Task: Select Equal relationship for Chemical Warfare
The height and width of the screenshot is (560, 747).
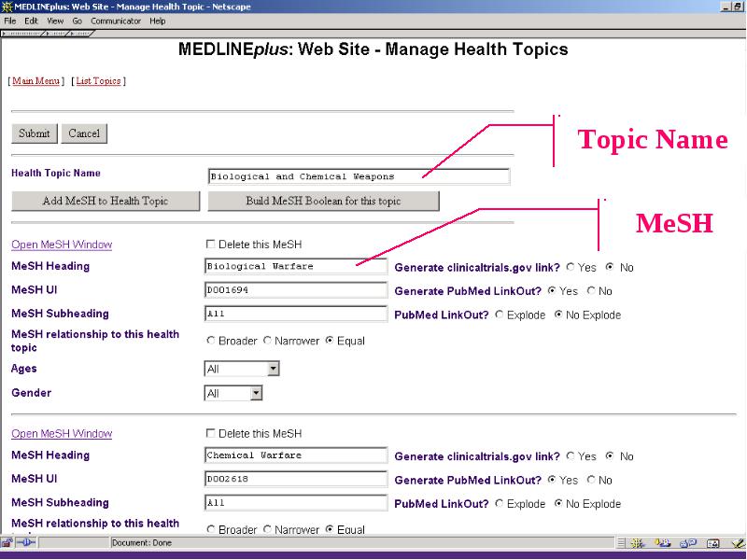Action: pyautogui.click(x=330, y=529)
